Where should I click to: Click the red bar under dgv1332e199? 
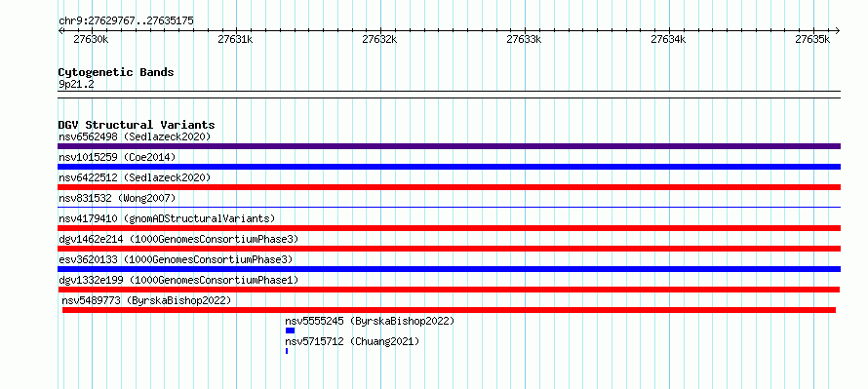[449, 290]
